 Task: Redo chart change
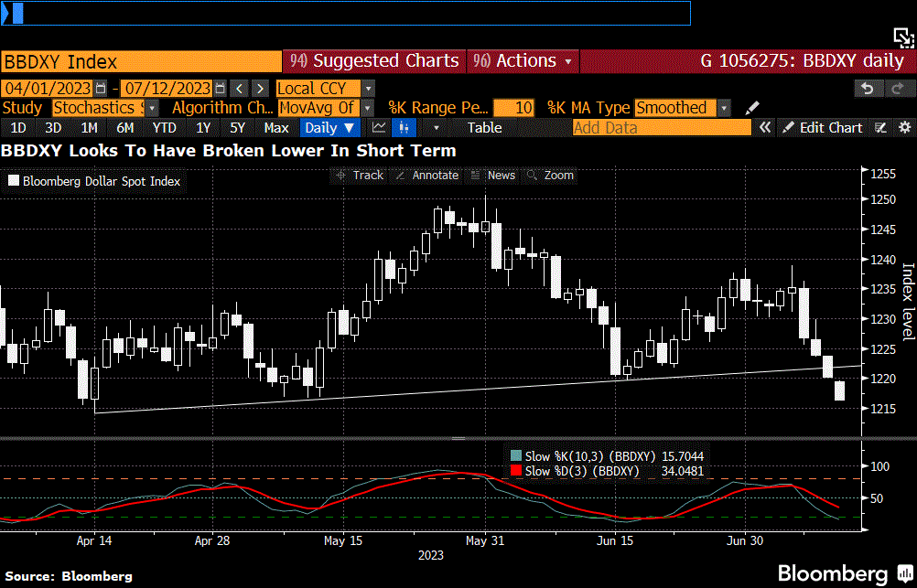click(x=897, y=89)
